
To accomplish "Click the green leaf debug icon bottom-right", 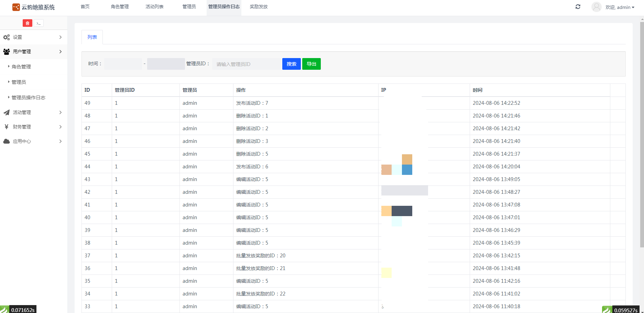I will pyautogui.click(x=607, y=309).
